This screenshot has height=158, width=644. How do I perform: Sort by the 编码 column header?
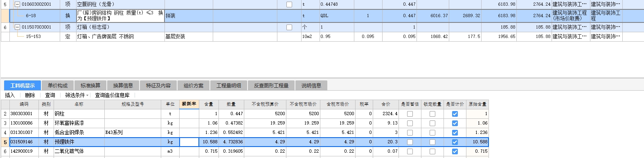tap(24, 104)
